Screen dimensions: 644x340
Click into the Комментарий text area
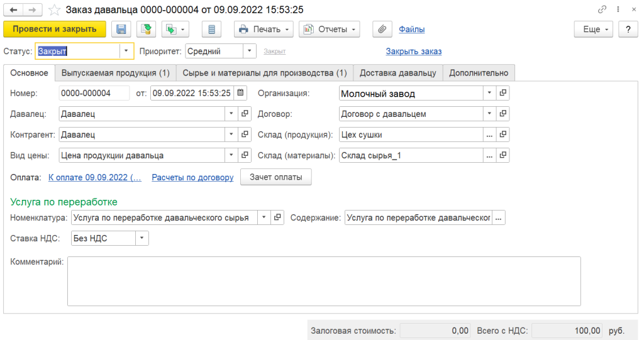(324, 282)
